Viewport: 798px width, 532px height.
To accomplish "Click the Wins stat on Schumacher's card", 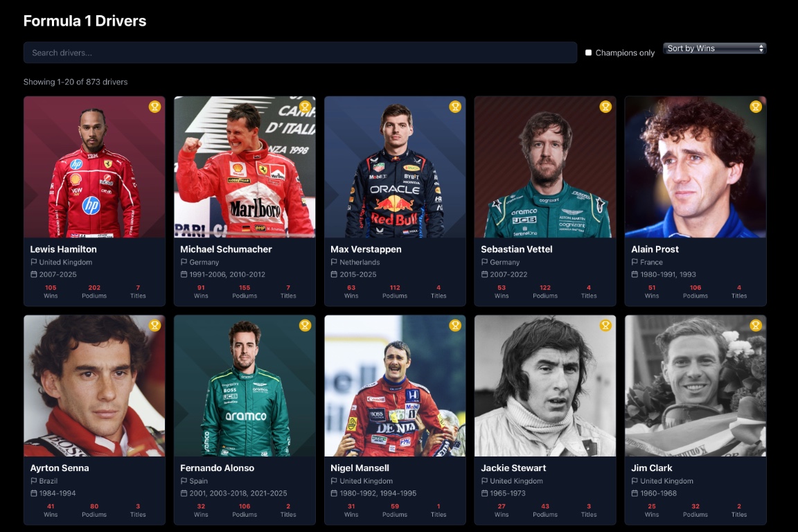I will click(x=201, y=291).
